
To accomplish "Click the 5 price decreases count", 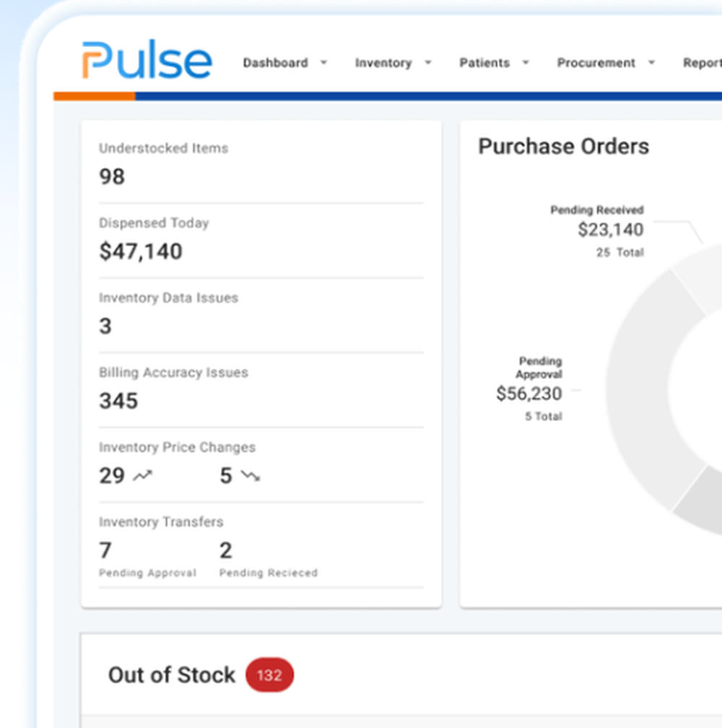I will (x=225, y=475).
